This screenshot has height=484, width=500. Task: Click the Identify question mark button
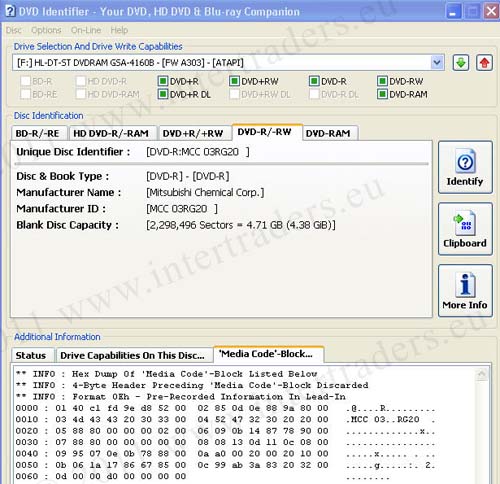tap(465, 167)
